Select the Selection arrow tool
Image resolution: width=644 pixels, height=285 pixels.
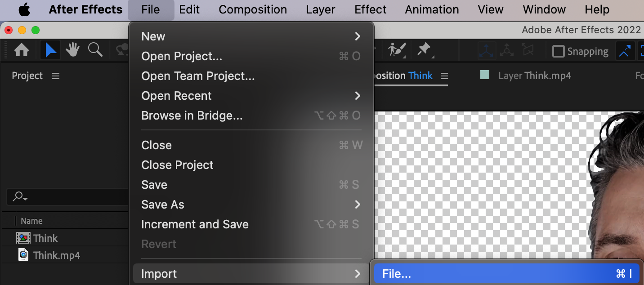point(50,50)
